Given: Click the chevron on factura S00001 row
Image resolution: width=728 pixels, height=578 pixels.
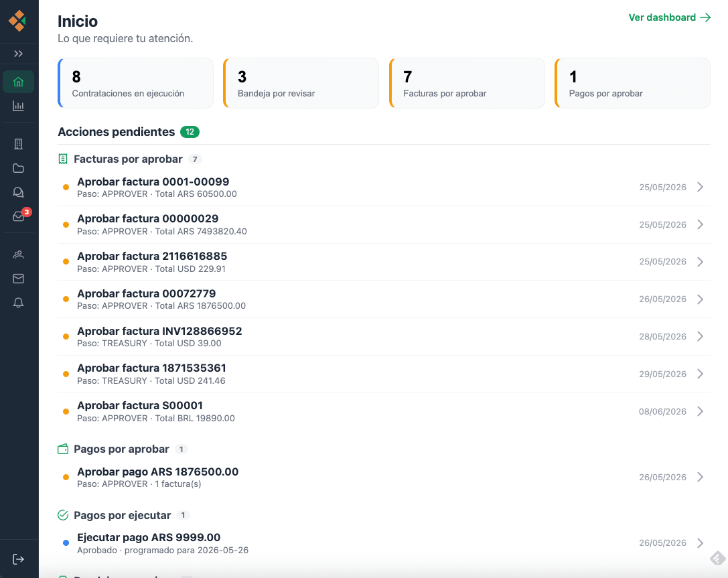Looking at the screenshot, I should click(700, 411).
